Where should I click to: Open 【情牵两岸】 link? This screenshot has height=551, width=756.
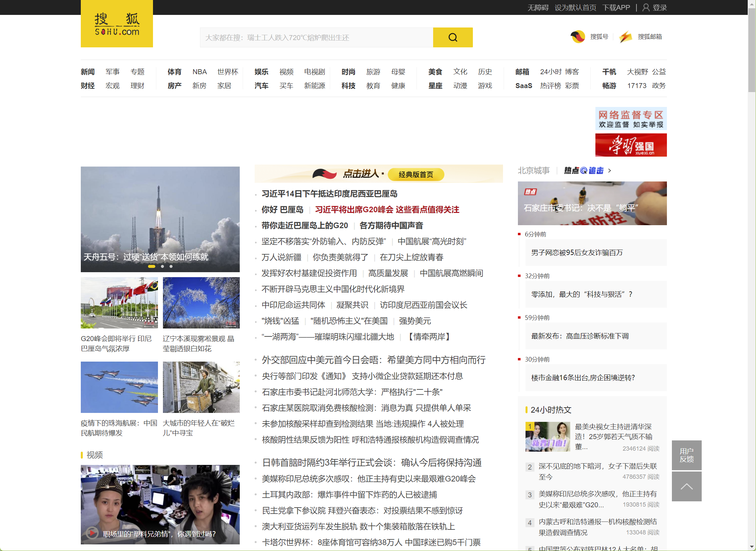[429, 336]
